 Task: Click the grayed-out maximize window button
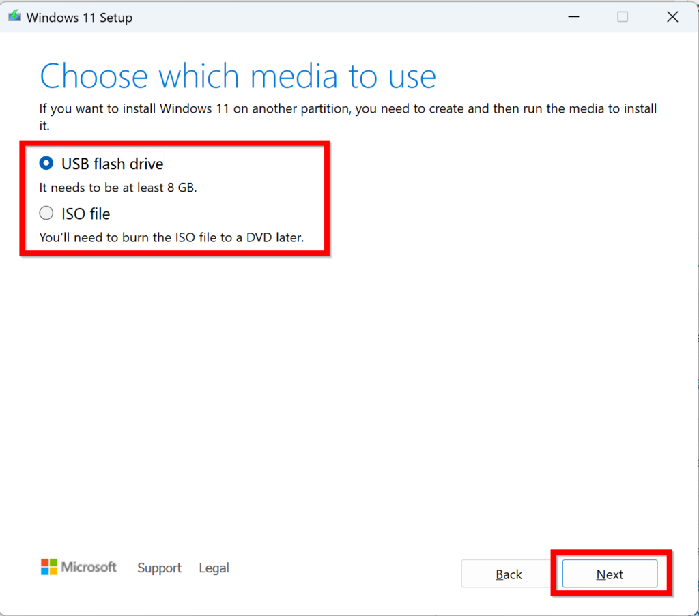(x=623, y=17)
